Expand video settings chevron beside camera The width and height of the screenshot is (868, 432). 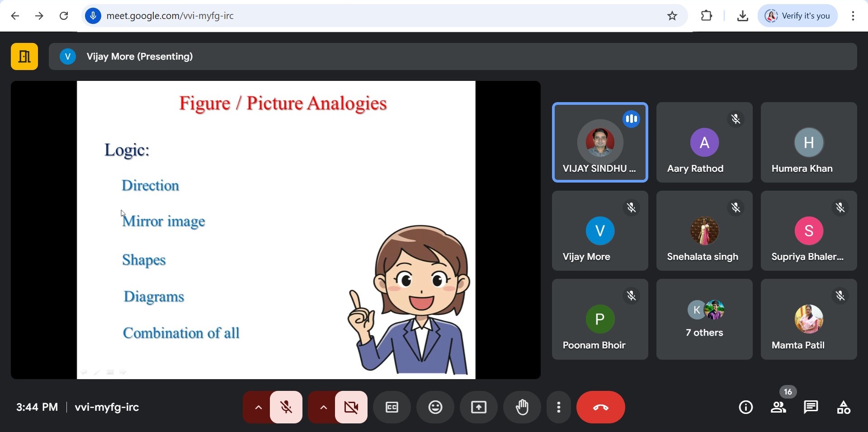tap(323, 407)
